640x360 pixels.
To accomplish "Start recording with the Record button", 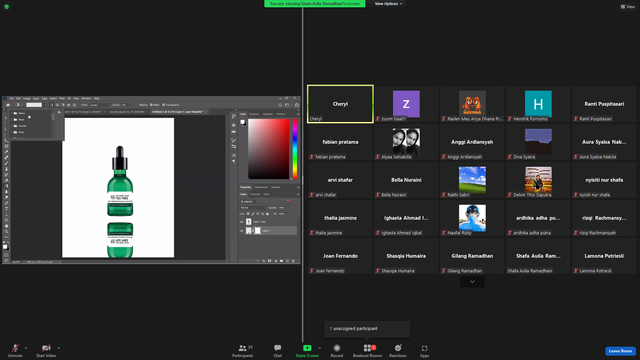I will (x=337, y=350).
